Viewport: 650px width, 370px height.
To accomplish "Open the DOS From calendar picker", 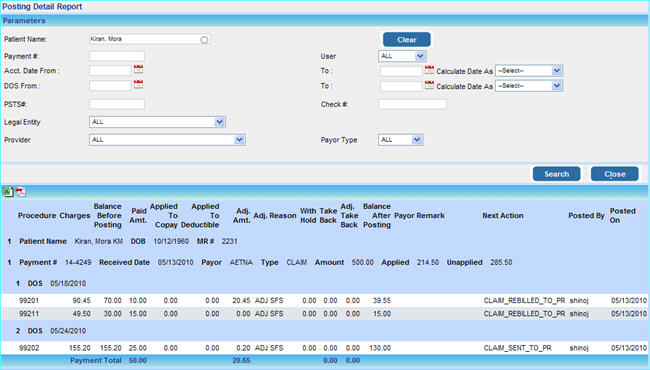I will (x=138, y=85).
